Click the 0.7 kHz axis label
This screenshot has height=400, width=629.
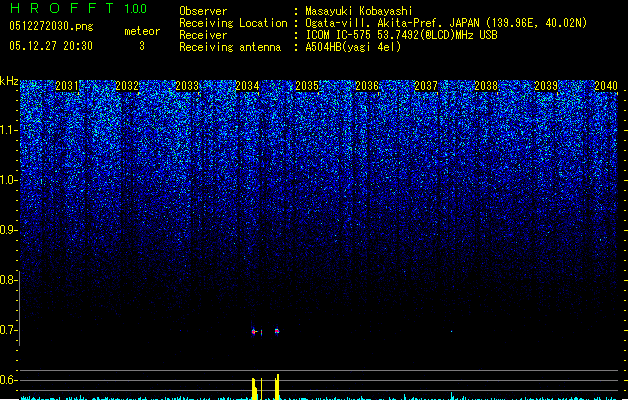tap(8, 330)
